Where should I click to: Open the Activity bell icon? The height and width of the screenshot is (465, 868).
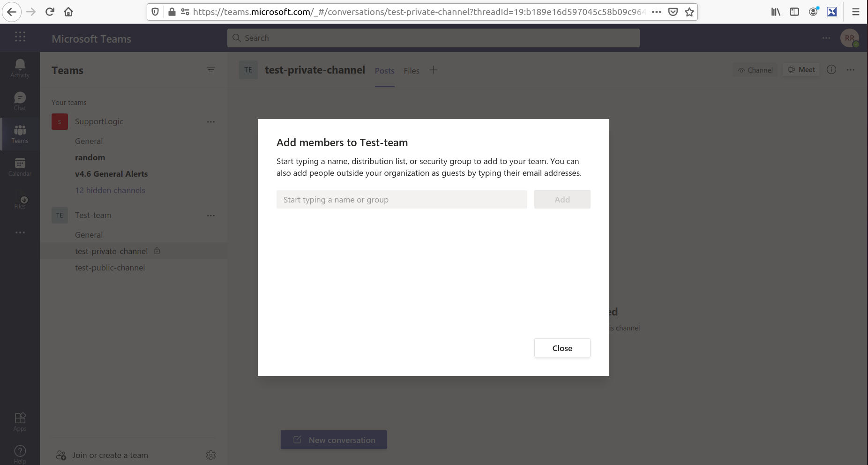20,68
